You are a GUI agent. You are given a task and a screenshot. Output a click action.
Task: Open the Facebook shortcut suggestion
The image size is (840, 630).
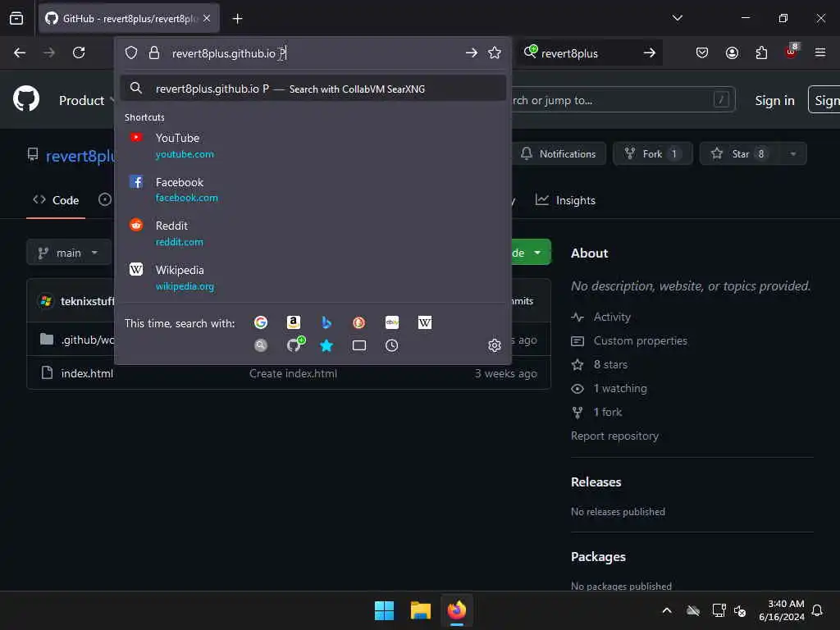[x=313, y=189]
